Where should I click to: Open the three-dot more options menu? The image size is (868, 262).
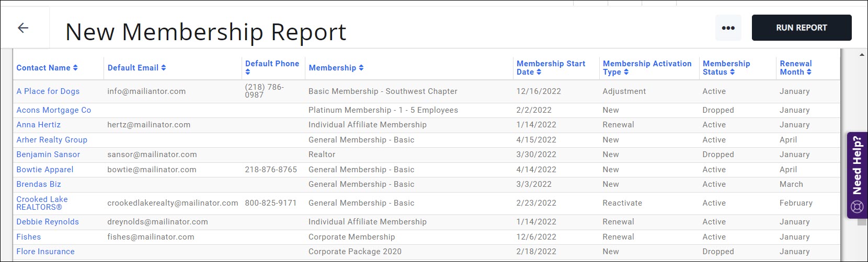[728, 28]
